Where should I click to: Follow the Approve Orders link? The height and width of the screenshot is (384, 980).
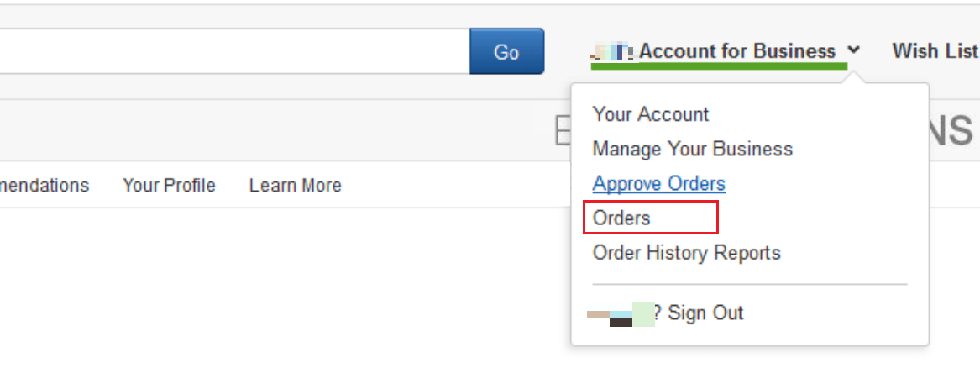click(x=658, y=184)
